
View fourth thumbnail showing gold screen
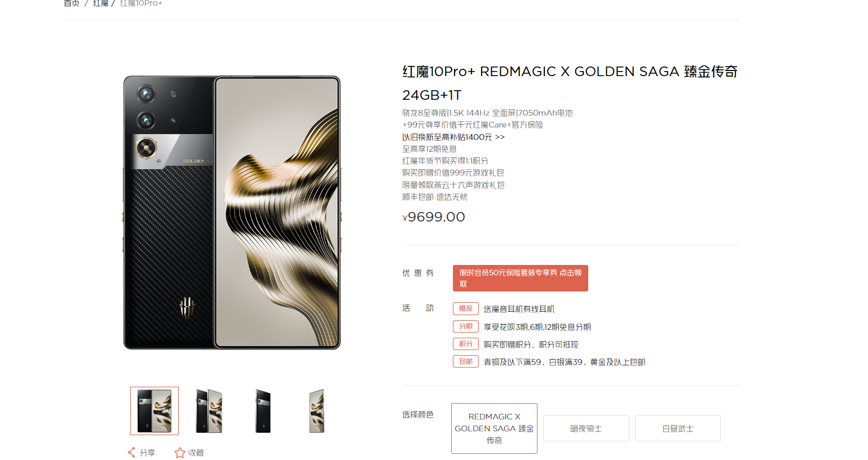[317, 411]
